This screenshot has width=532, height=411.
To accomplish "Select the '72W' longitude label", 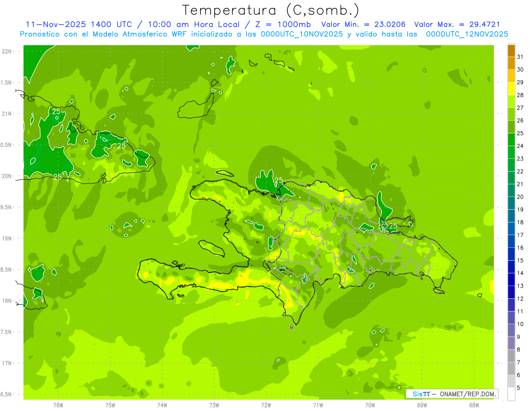I will tap(266, 405).
